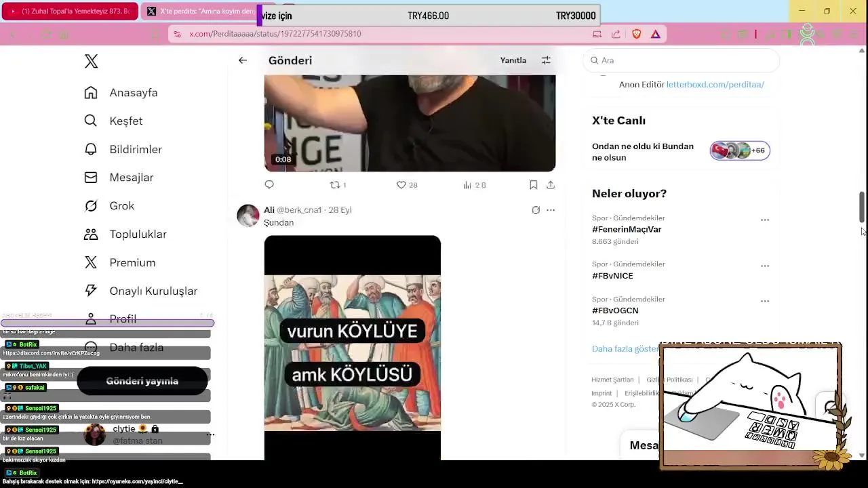Click the site settings icon in address bar
Image resolution: width=868 pixels, height=488 pixels.
click(x=177, y=34)
